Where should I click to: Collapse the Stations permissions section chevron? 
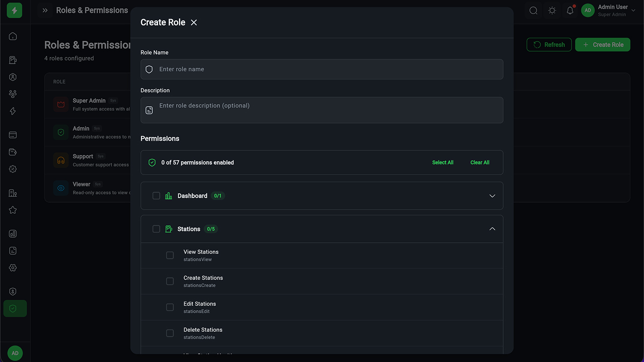(x=492, y=229)
